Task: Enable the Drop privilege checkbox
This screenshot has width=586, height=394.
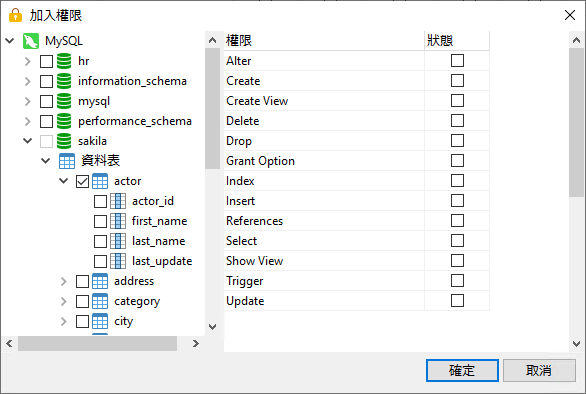Action: [457, 141]
